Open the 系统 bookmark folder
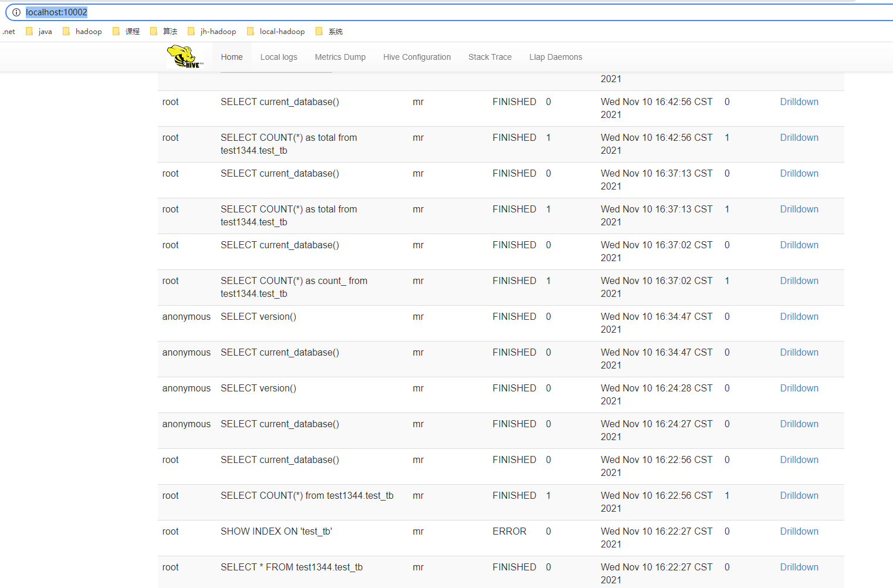This screenshot has height=588, width=893. [329, 32]
